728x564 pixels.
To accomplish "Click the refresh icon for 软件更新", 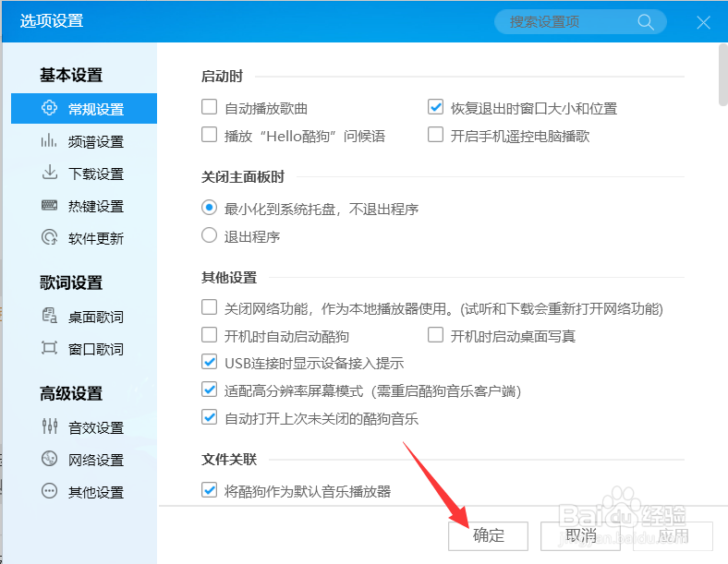I will (x=49, y=237).
